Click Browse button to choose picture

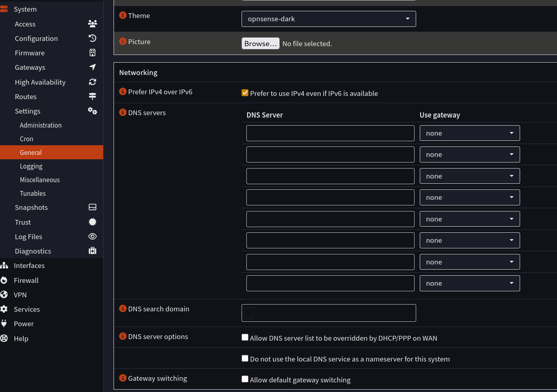(260, 43)
